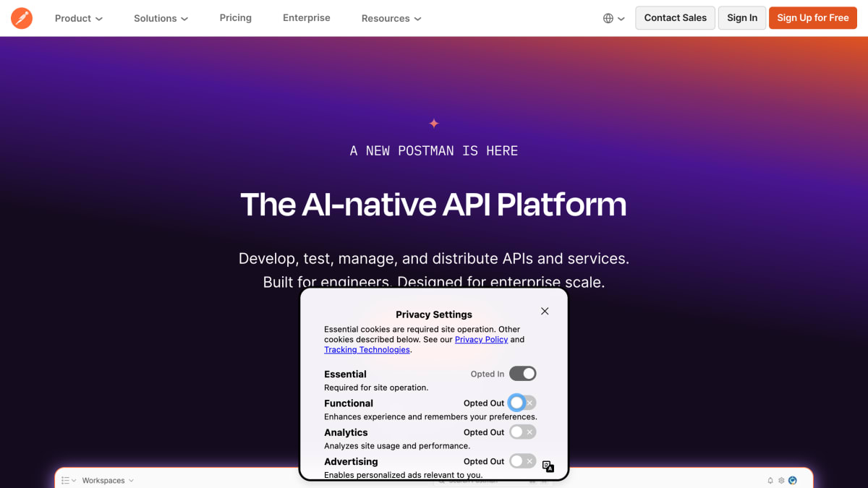
Task: Open the Tracking Technologies link
Action: [x=367, y=350]
